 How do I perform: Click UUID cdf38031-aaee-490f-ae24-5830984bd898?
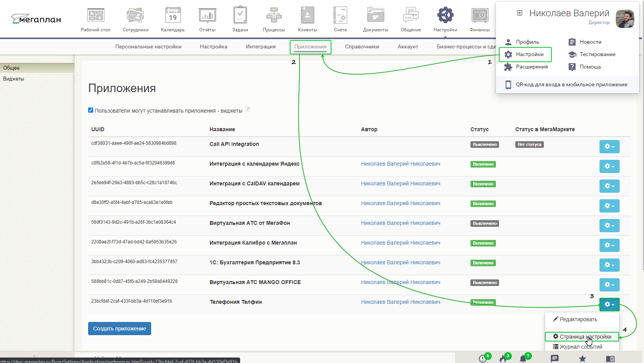134,143
